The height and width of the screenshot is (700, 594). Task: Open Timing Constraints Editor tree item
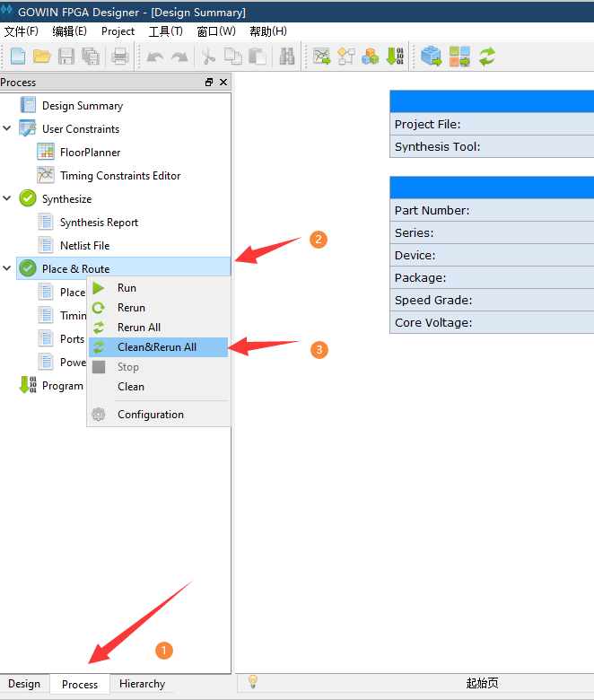pyautogui.click(x=120, y=175)
